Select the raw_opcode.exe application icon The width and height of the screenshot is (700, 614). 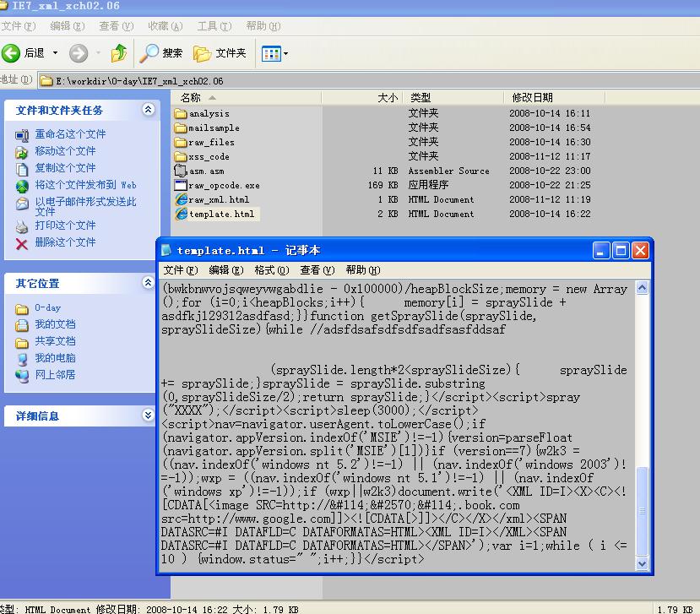click(x=181, y=185)
